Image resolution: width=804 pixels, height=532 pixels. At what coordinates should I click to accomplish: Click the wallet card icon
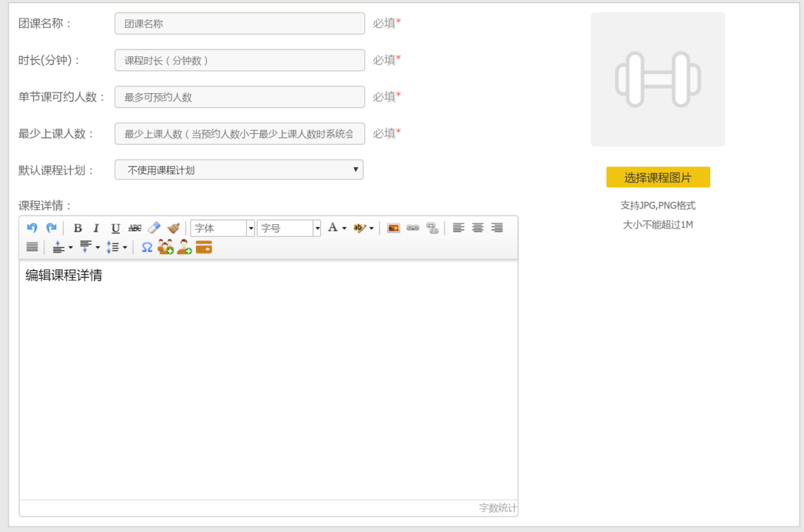point(204,247)
